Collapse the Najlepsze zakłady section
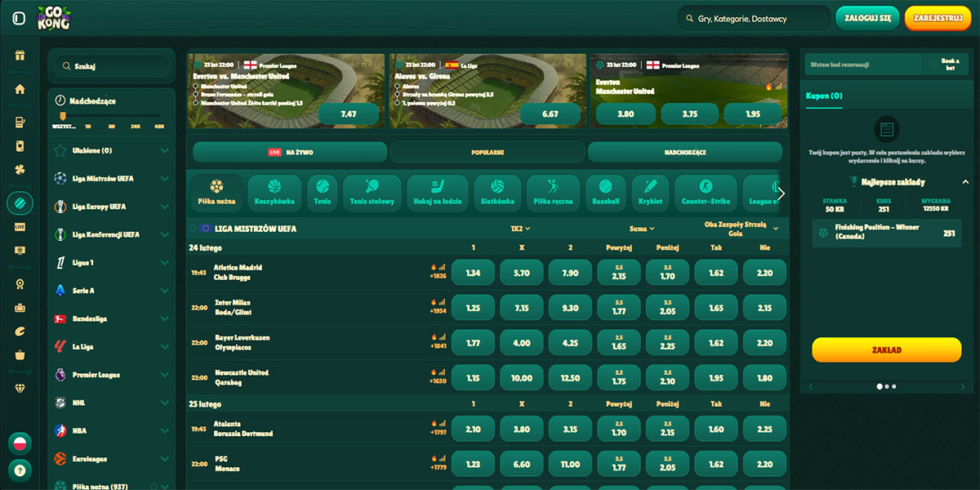 [x=965, y=182]
